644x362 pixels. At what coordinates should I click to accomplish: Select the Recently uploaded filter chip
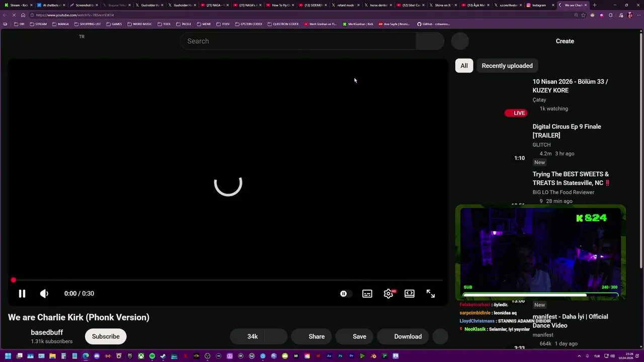(507, 66)
